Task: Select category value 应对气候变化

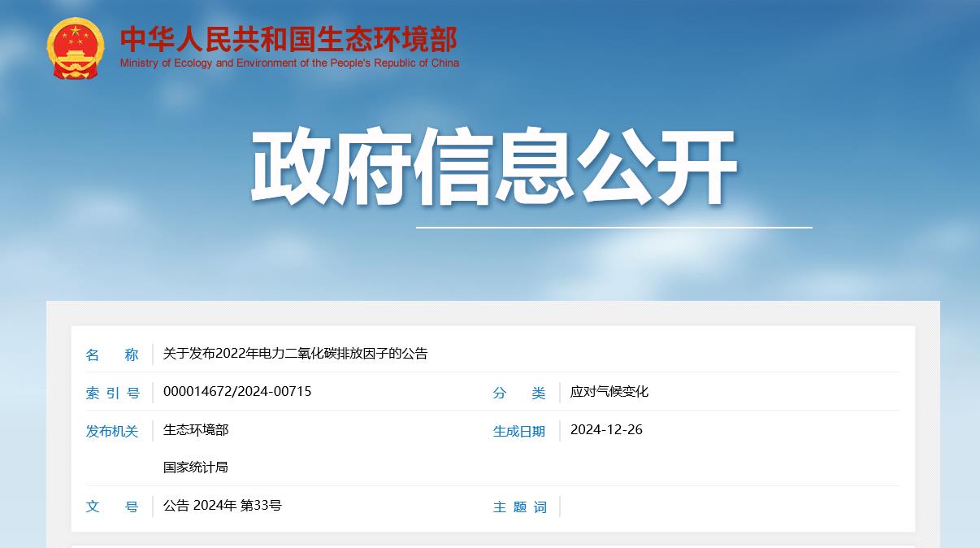Action: (609, 392)
